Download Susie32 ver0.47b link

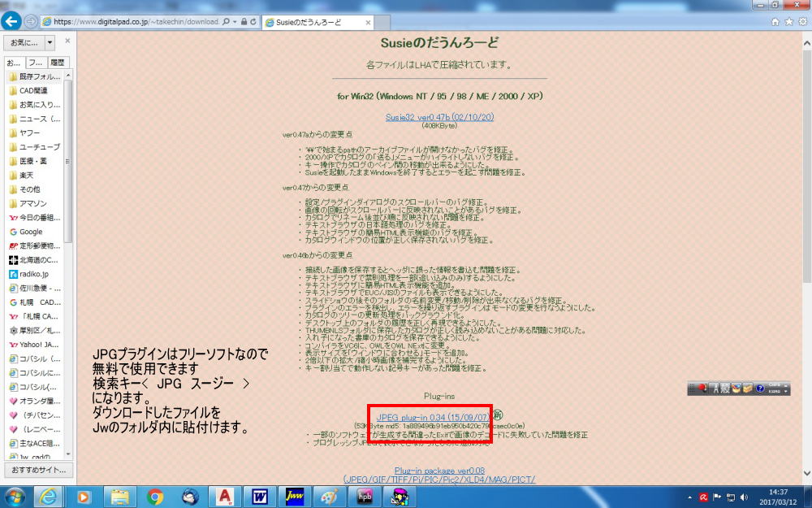[x=439, y=117]
